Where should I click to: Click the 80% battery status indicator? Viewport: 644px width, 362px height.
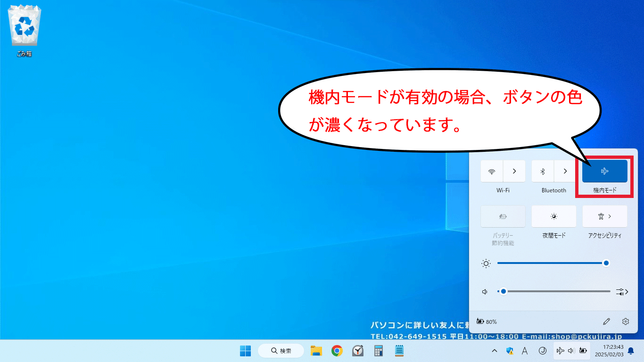[487, 321]
